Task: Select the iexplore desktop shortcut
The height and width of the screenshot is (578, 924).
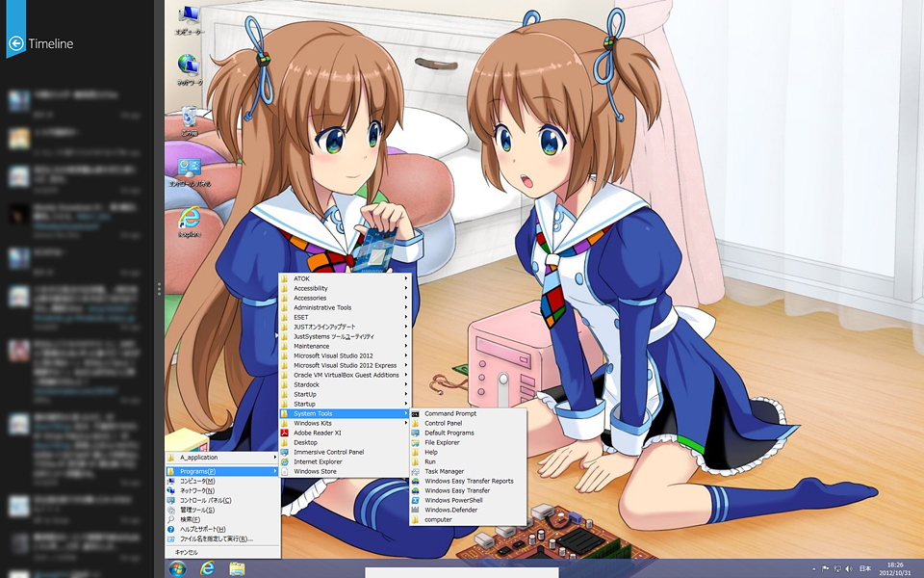Action: [x=190, y=222]
